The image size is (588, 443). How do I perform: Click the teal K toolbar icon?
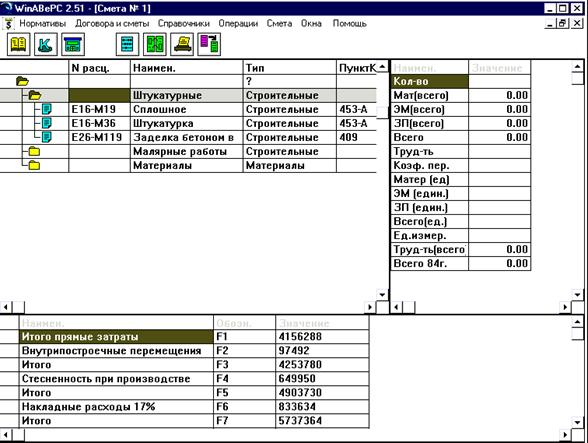coord(45,45)
